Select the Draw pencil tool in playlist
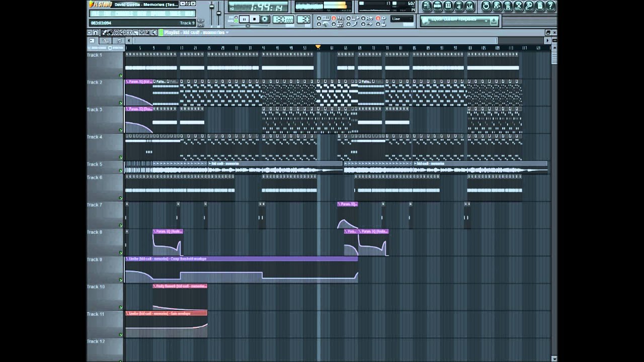 coord(105,33)
